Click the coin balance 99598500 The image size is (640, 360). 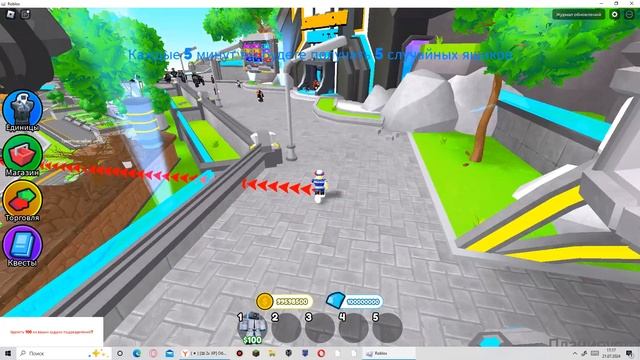pos(292,302)
